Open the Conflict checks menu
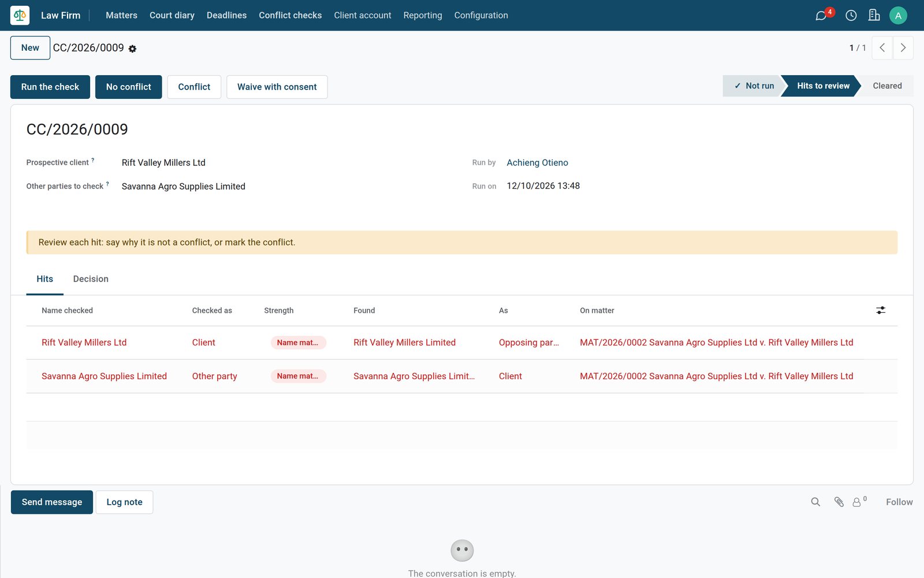The image size is (924, 578). point(290,15)
